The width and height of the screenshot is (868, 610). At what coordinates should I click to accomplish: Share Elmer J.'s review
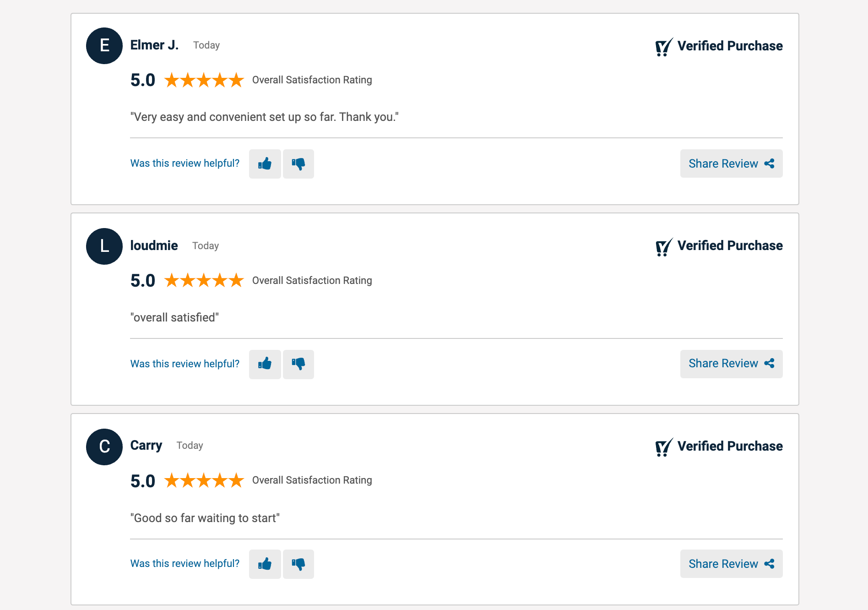[731, 163]
